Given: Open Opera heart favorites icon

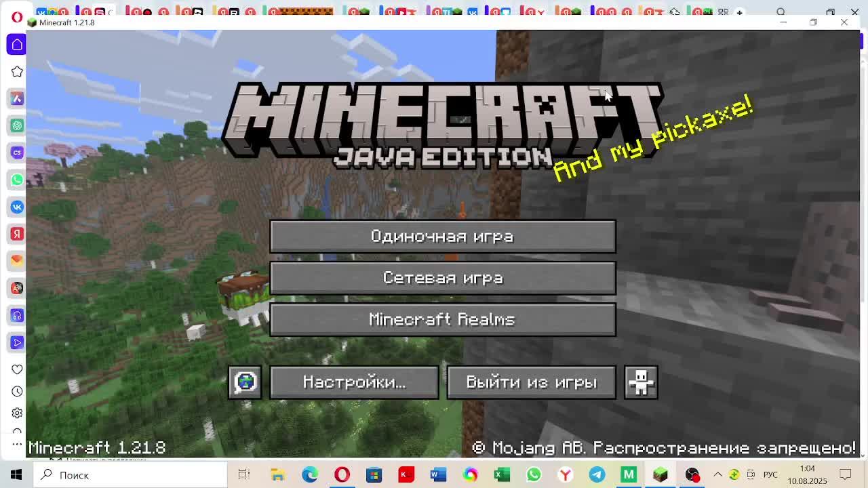Looking at the screenshot, I should click(17, 369).
